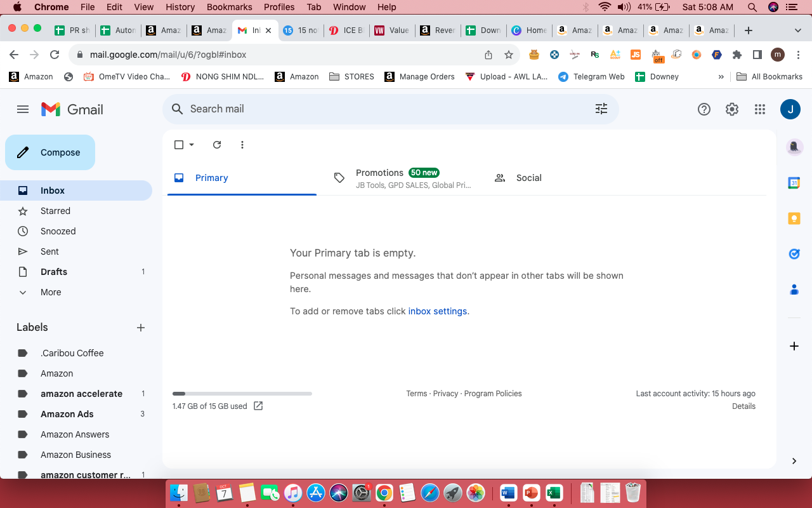This screenshot has height=508, width=812.
Task: Open the Inbox folder
Action: (x=76, y=190)
